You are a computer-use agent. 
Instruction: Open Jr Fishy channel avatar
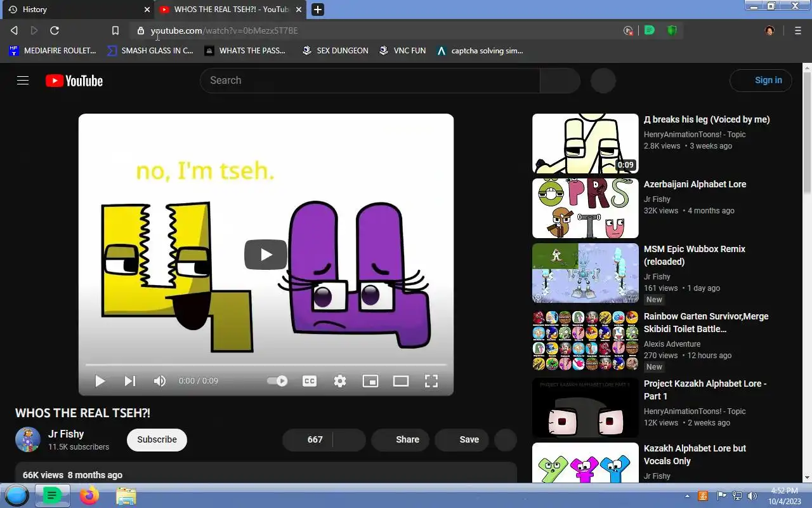tap(28, 439)
